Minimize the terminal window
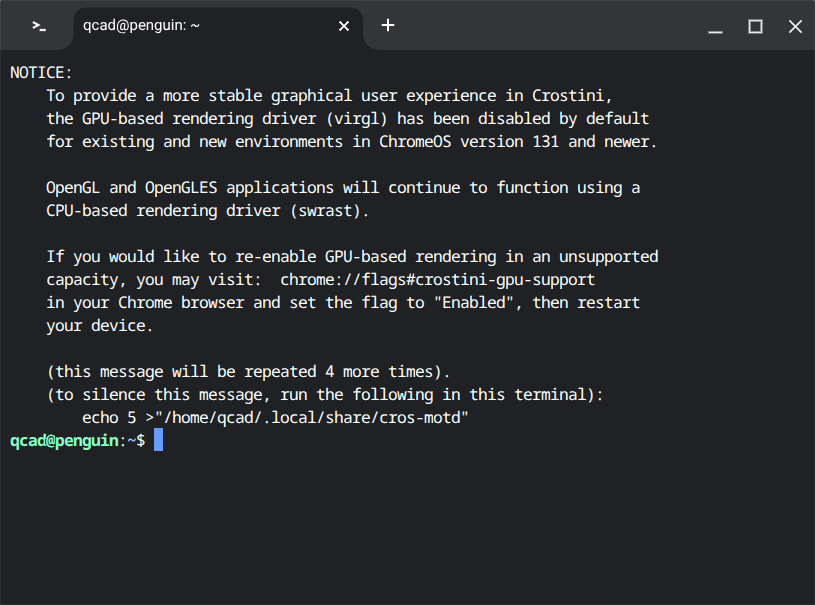815x605 pixels. [715, 27]
